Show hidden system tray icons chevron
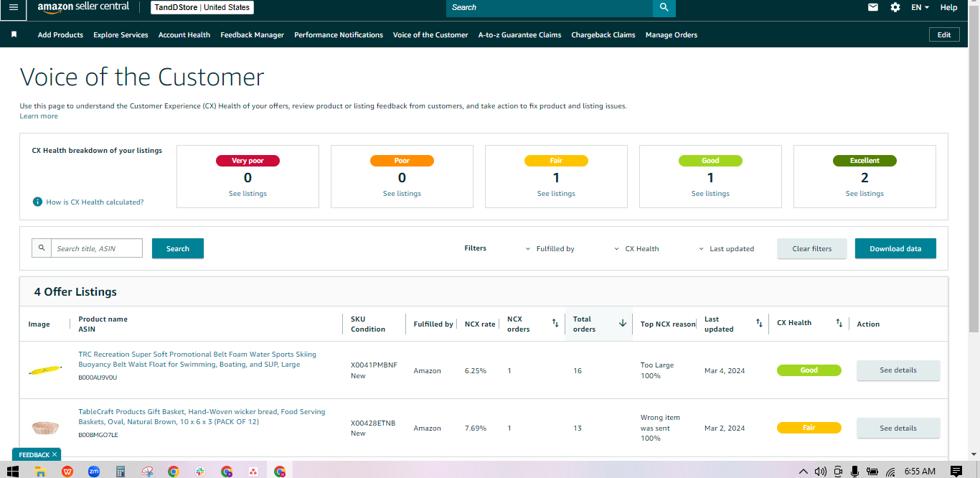The image size is (980, 478). (x=804, y=472)
